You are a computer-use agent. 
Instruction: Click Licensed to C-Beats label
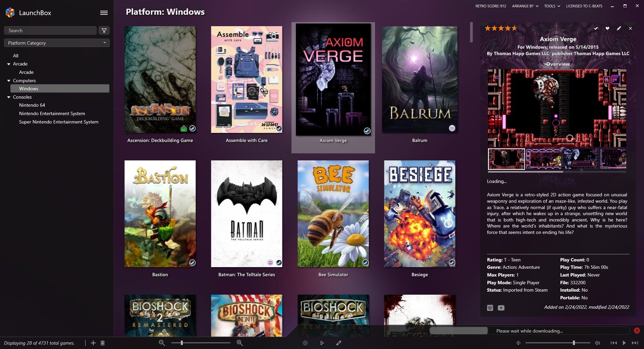coord(584,6)
